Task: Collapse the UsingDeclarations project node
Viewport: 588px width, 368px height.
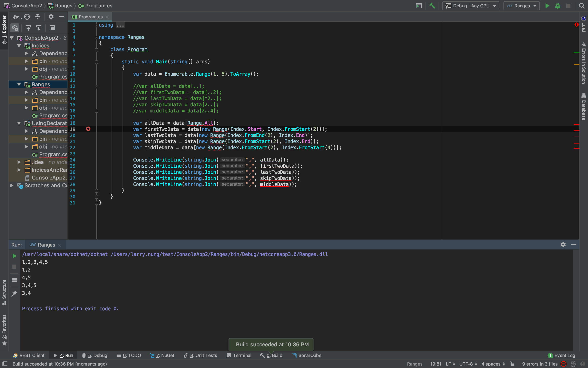Action: pyautogui.click(x=19, y=123)
